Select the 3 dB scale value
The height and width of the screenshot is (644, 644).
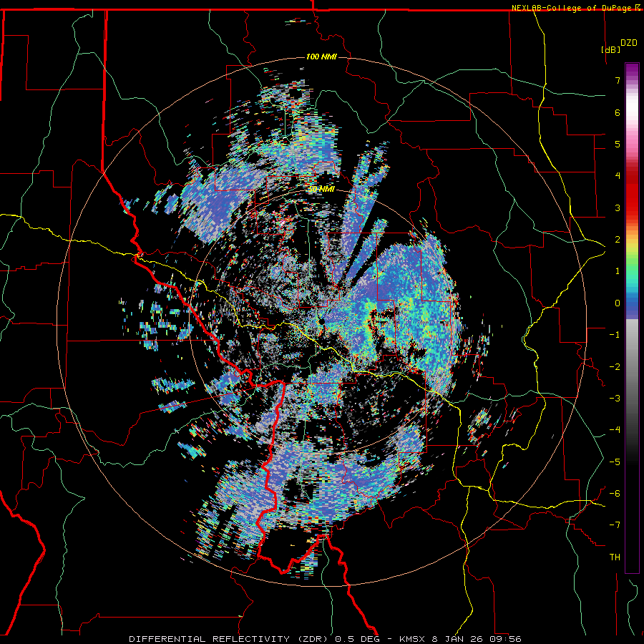coord(618,208)
